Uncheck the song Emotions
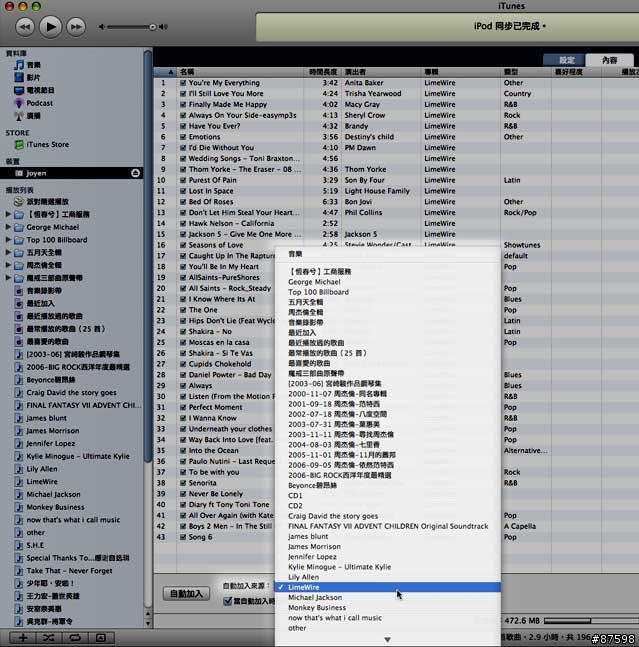This screenshot has width=639, height=647. pos(183,137)
